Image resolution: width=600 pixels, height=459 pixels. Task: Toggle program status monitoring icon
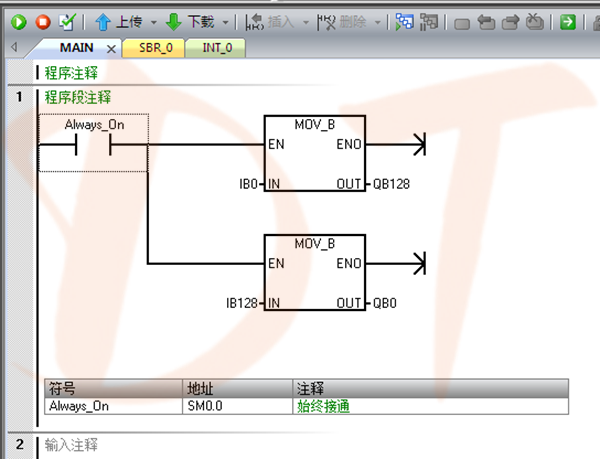point(404,21)
